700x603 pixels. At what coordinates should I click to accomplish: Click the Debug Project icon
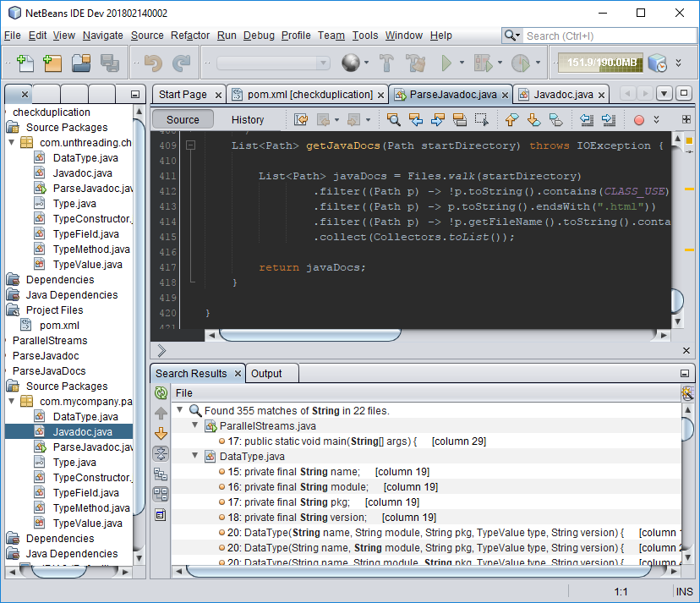[483, 63]
